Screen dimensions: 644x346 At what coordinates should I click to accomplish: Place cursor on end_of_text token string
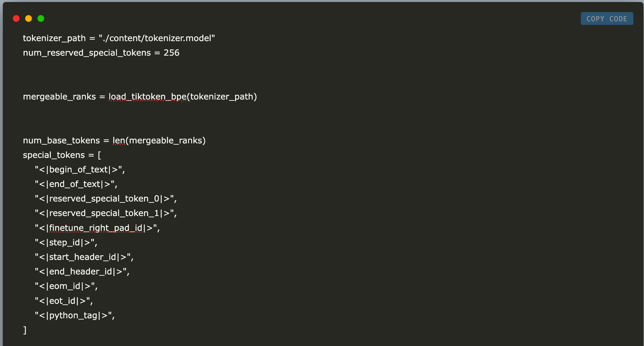[76, 184]
